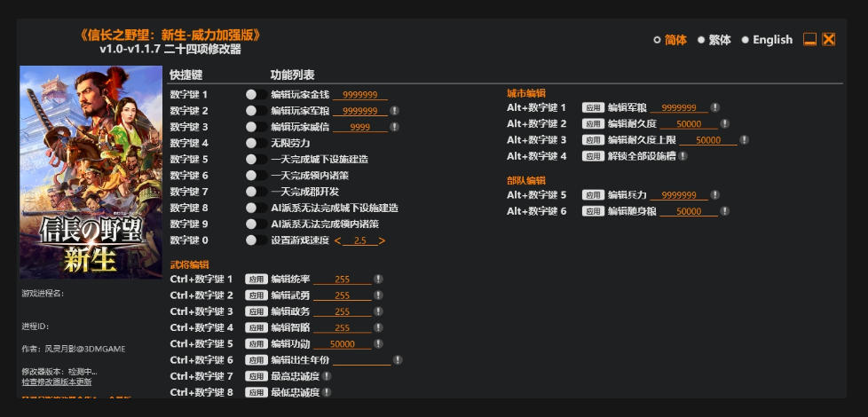Decrease game speed with left arrow
Screen dimensions: 868x417
[337, 240]
